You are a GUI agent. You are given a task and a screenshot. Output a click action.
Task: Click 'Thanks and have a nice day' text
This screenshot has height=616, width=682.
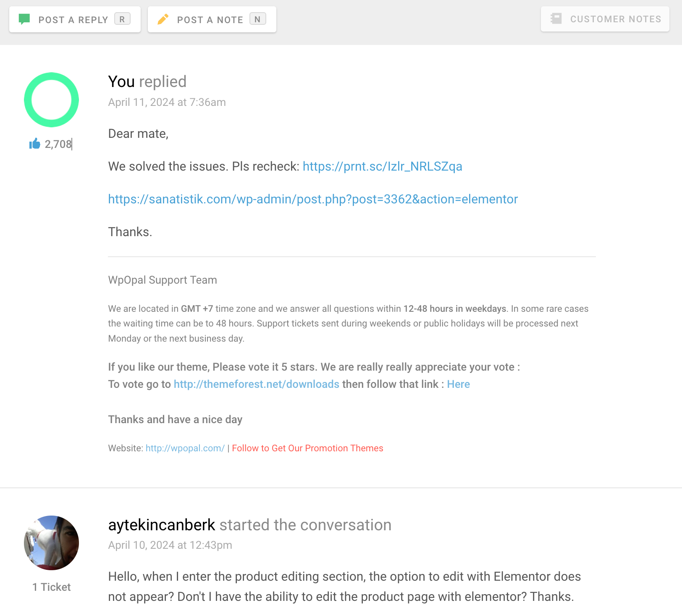(x=175, y=419)
